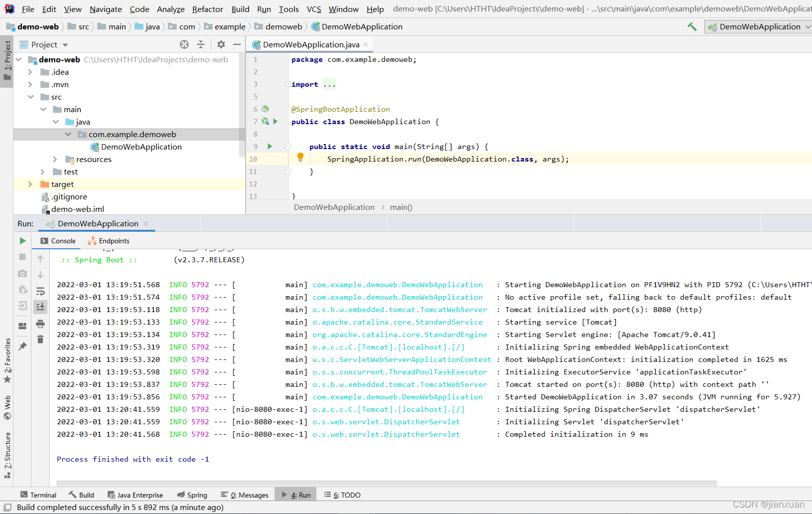
Task: Open Spring tool window
Action: pos(192,495)
